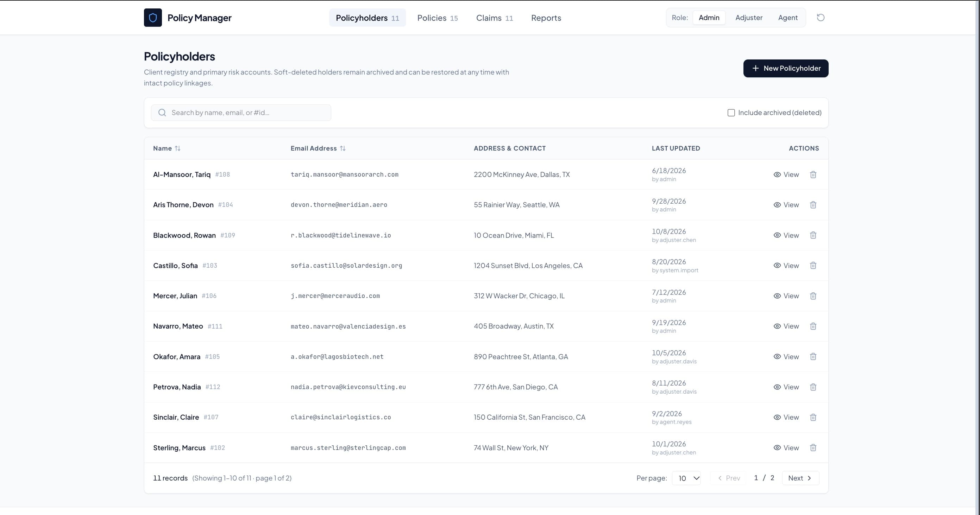Click name Sinclair, Claire
Image resolution: width=980 pixels, height=515 pixels.
tap(176, 417)
